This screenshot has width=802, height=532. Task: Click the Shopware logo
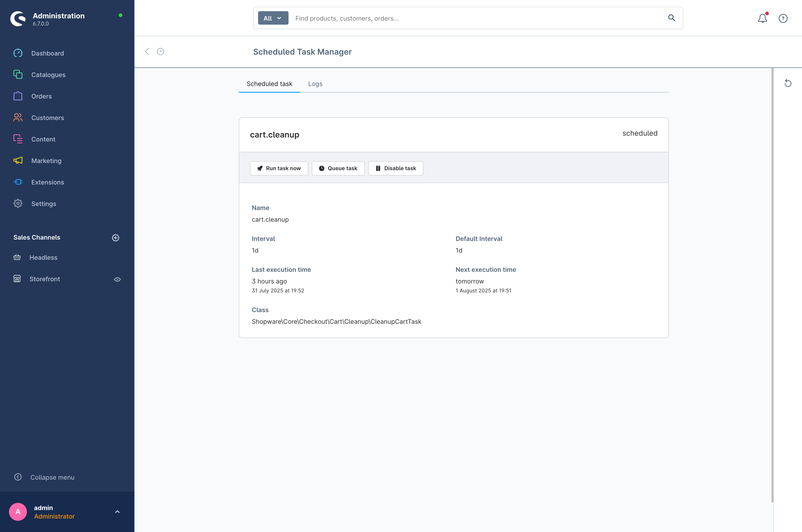coord(18,19)
